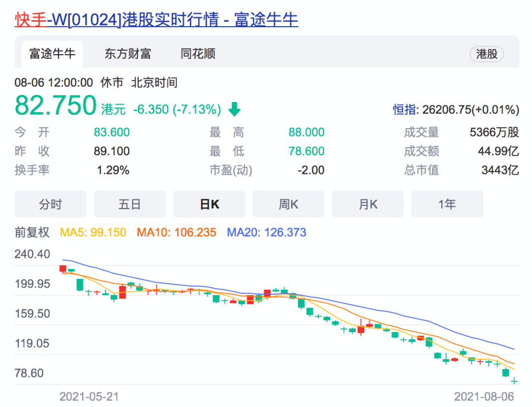Screen dimensions: 532x407
Task: Open the 快手-W 港股实时行情 title link
Action: coord(156,20)
